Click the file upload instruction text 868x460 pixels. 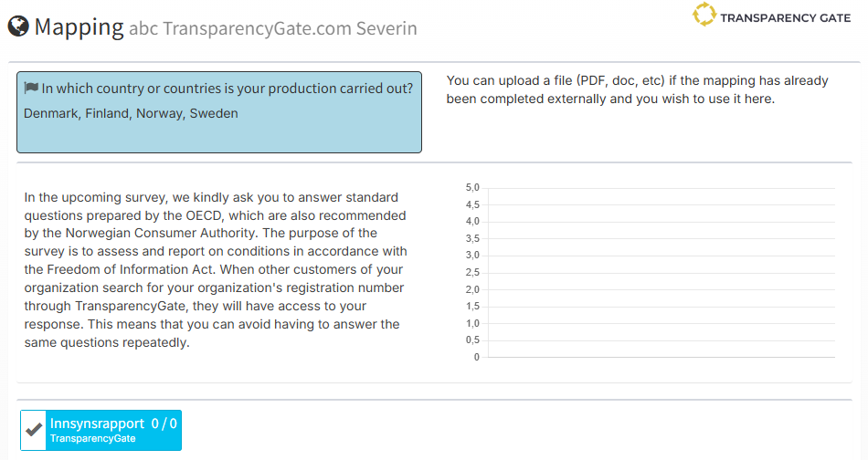[x=637, y=89]
